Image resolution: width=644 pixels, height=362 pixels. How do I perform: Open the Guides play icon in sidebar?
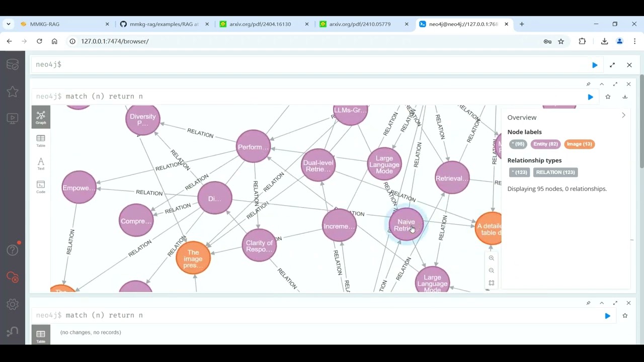click(13, 118)
